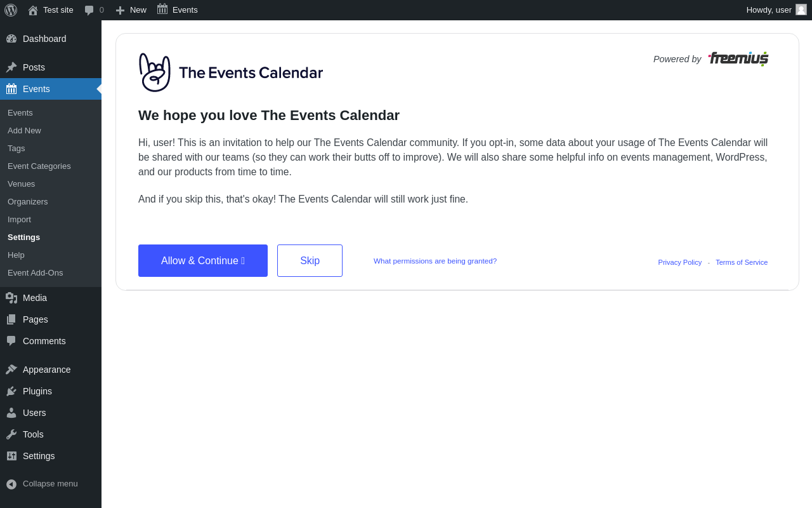The image size is (812, 508).
Task: Click the Freemius logo
Action: 738,58
